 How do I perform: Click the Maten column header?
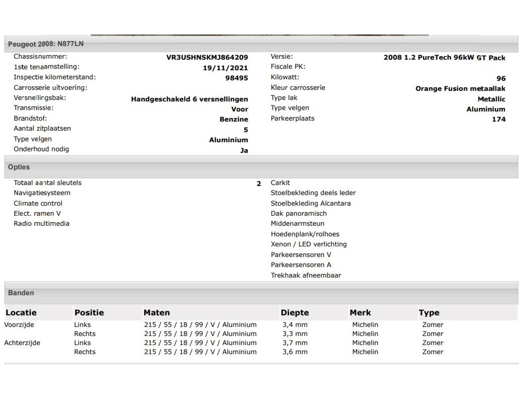[157, 313]
